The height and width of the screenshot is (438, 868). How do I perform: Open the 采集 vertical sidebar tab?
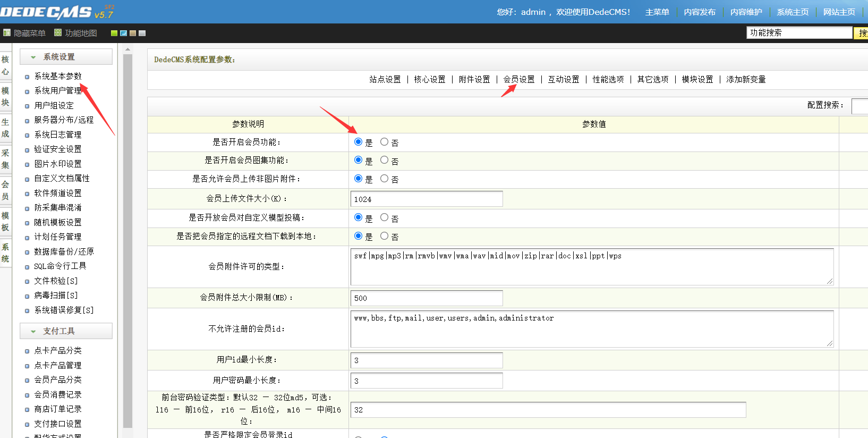coord(5,159)
